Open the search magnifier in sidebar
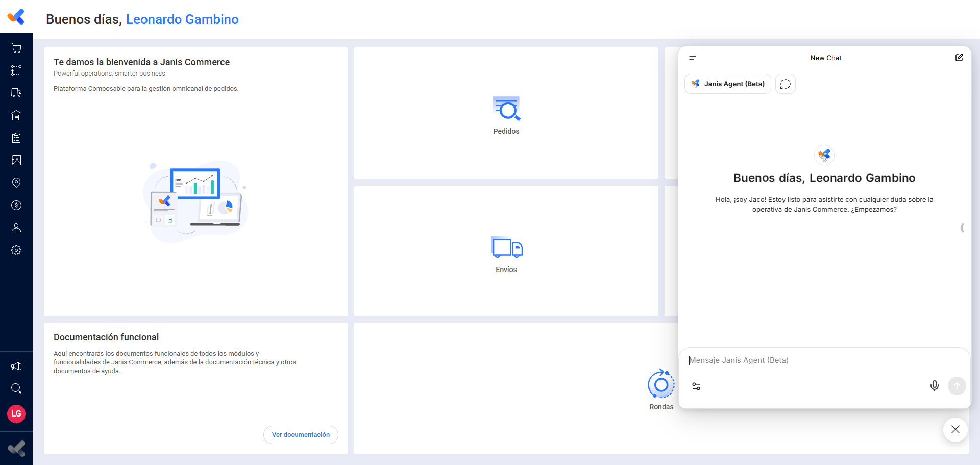Image resolution: width=980 pixels, height=465 pixels. 16,388
